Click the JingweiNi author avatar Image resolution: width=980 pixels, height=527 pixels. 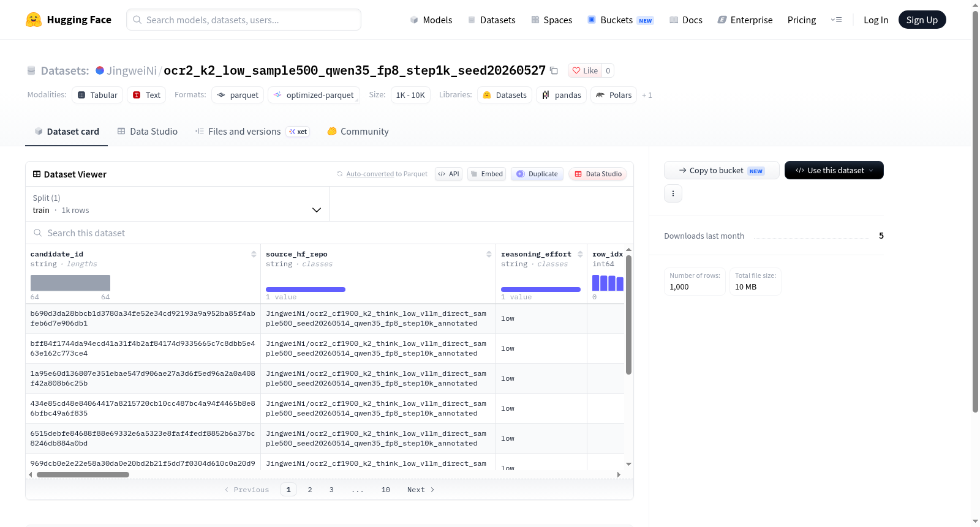coord(100,70)
